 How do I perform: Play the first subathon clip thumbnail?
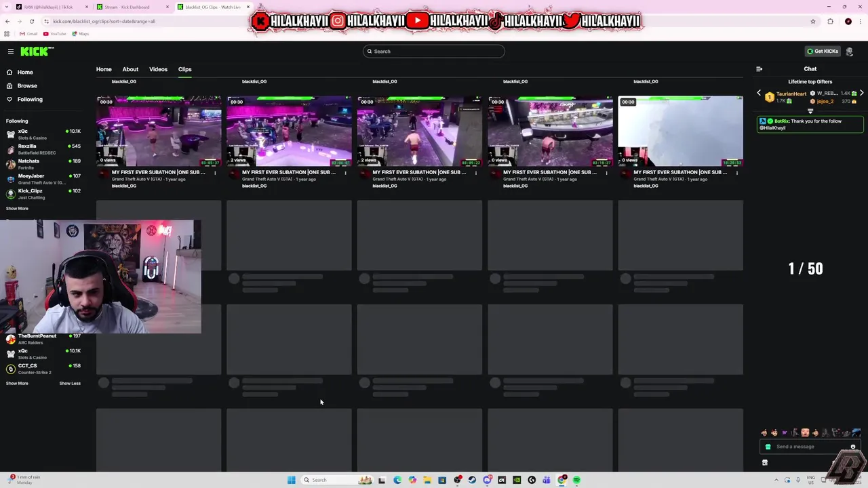(x=159, y=131)
